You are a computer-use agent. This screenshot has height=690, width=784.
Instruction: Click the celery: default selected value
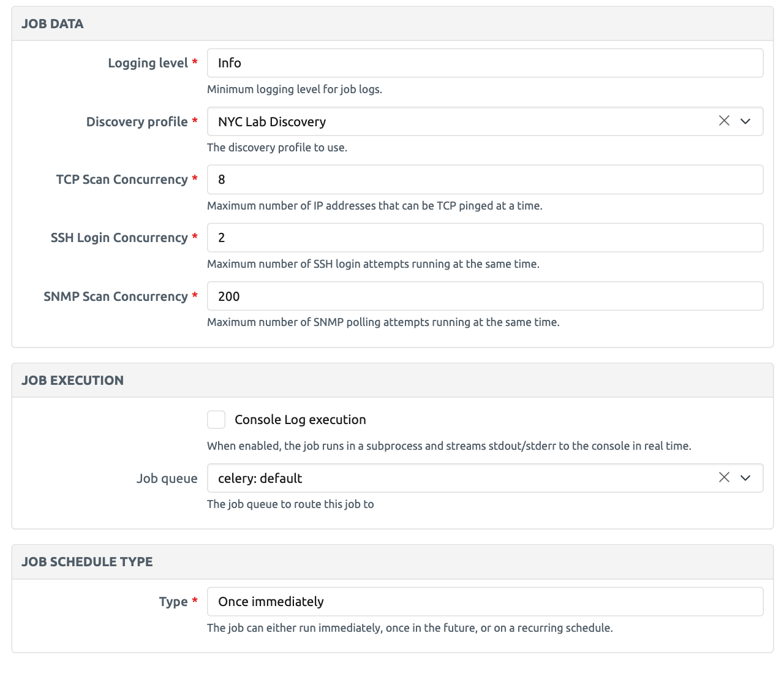click(x=260, y=479)
